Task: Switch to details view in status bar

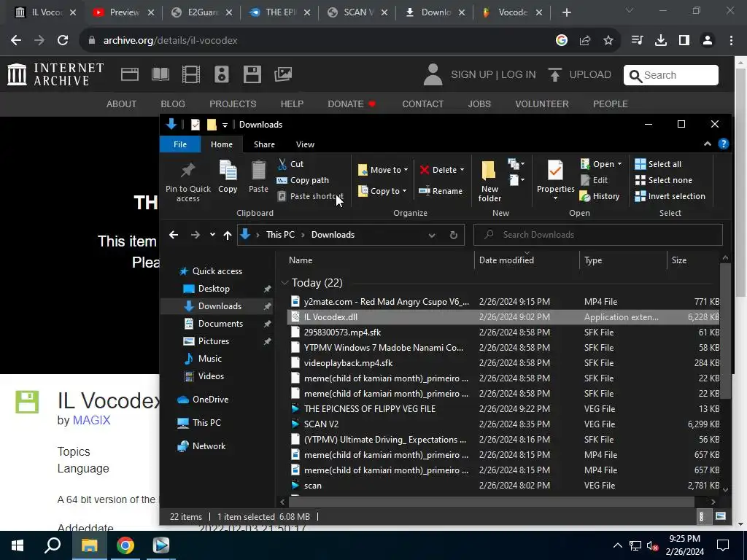Action: click(701, 516)
